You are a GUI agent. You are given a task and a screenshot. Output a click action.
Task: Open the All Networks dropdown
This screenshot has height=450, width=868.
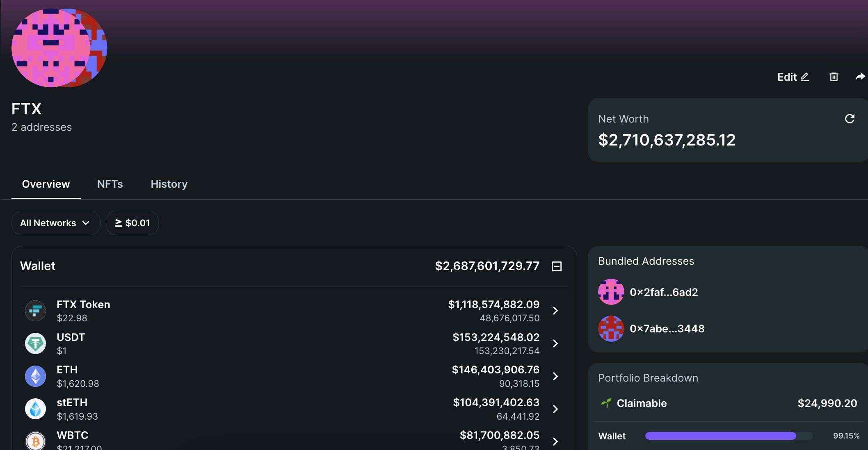pyautogui.click(x=55, y=223)
